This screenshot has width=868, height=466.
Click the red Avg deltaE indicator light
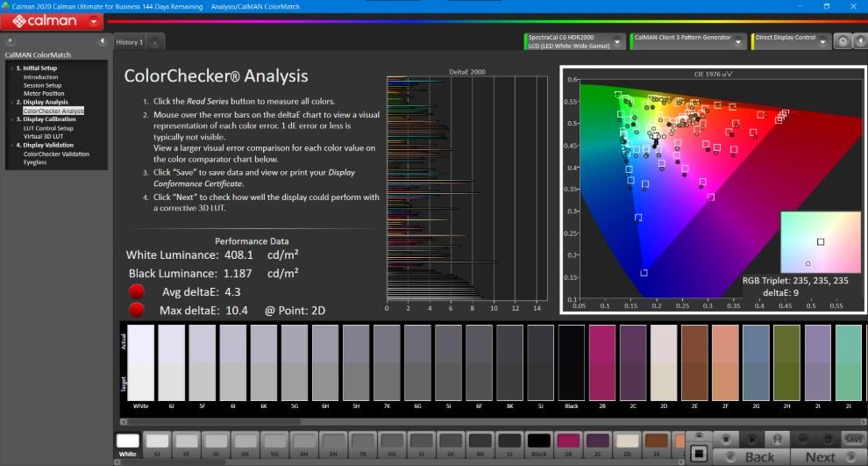[136, 291]
